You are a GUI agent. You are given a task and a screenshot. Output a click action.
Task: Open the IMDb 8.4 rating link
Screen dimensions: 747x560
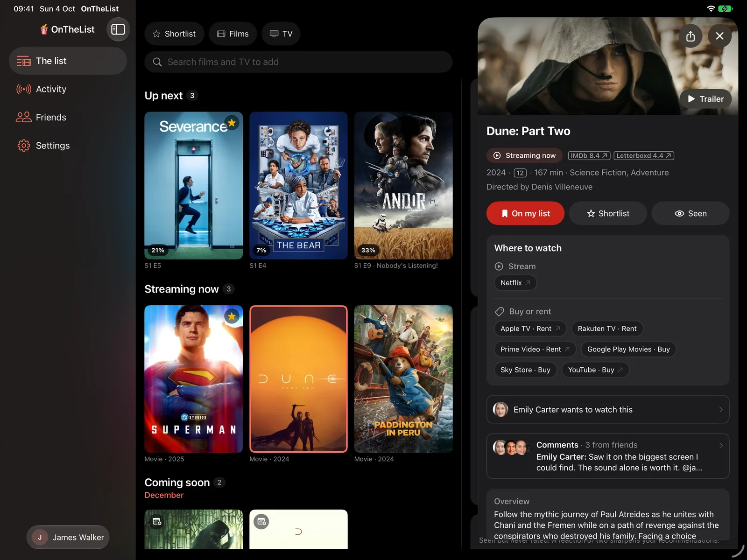point(589,155)
